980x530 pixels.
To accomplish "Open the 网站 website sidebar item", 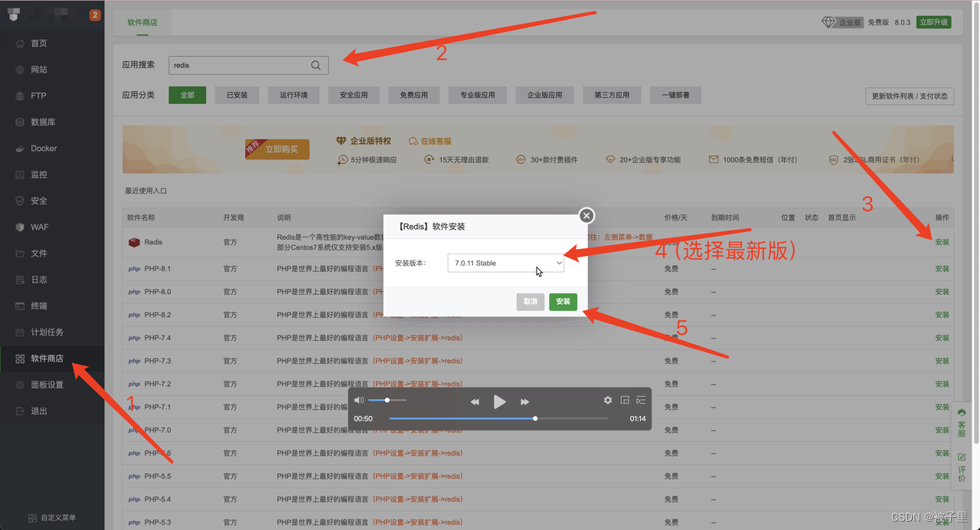I will pos(38,70).
